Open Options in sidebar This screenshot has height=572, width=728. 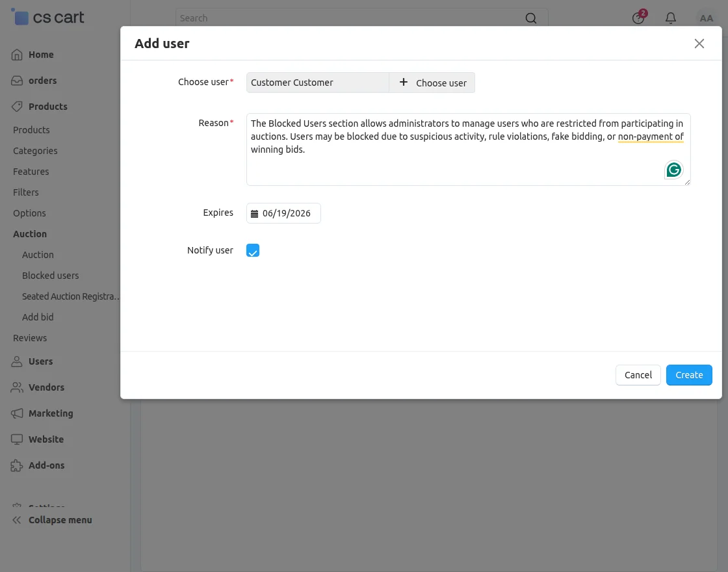(29, 213)
